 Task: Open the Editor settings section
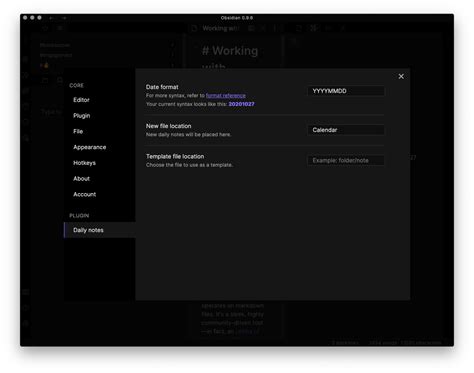click(x=81, y=100)
